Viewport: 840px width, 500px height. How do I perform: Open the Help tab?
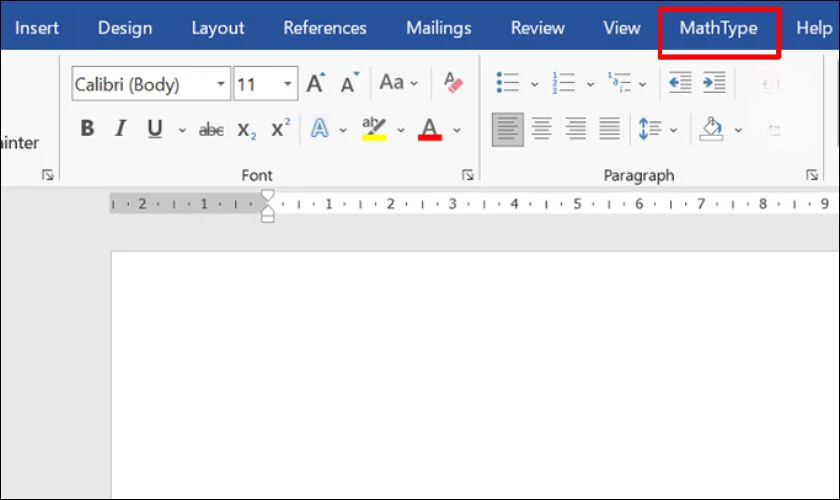814,28
